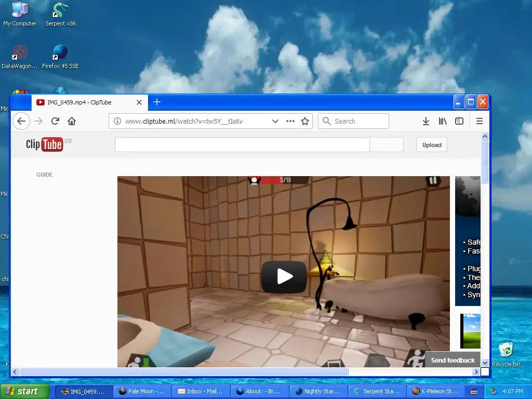
Task: Click the Upload button
Action: coord(432,145)
